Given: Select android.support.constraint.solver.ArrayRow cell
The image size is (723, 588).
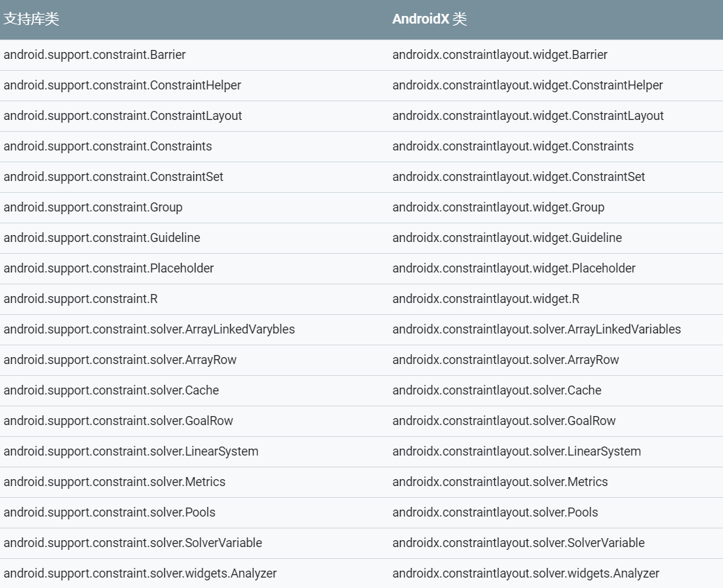Looking at the screenshot, I should [x=120, y=360].
